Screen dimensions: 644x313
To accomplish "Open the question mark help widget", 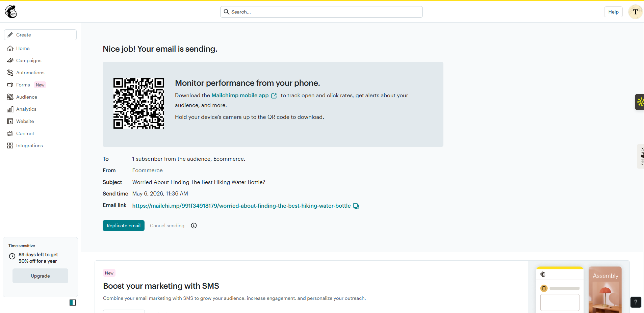I will 636,302.
